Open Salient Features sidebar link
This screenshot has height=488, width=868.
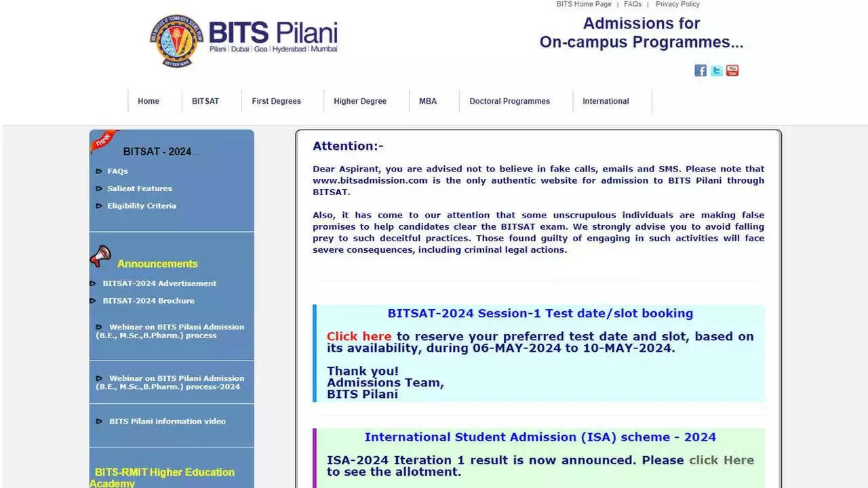(x=140, y=188)
